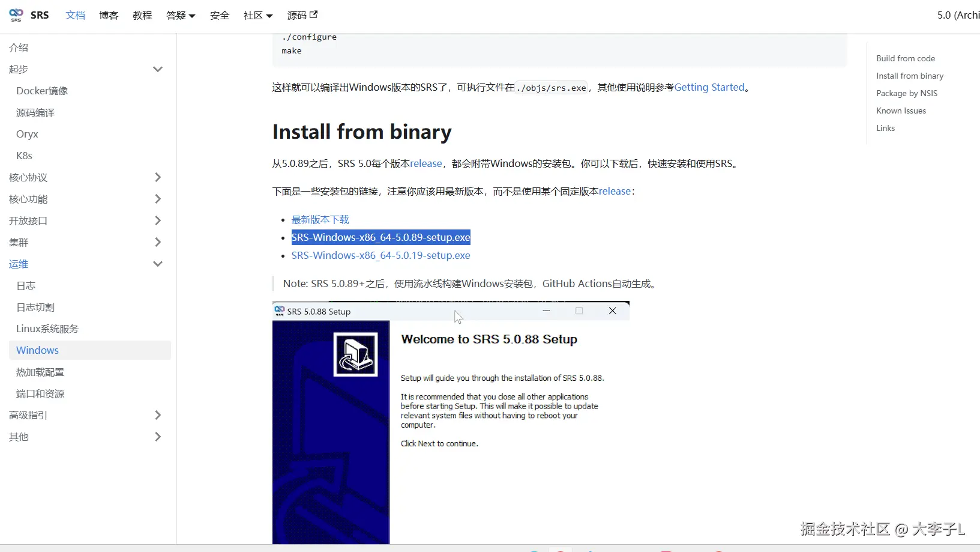Click the Install from binary heading

pyautogui.click(x=362, y=132)
